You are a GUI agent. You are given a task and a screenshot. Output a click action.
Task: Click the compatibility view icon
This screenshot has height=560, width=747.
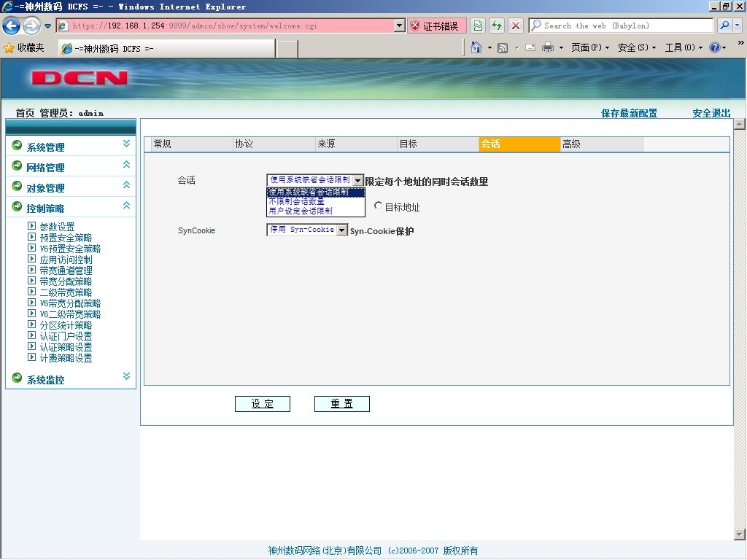[478, 26]
